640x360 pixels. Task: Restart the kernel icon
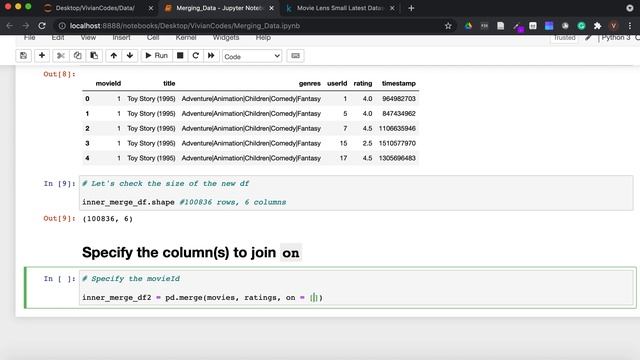coord(196,56)
